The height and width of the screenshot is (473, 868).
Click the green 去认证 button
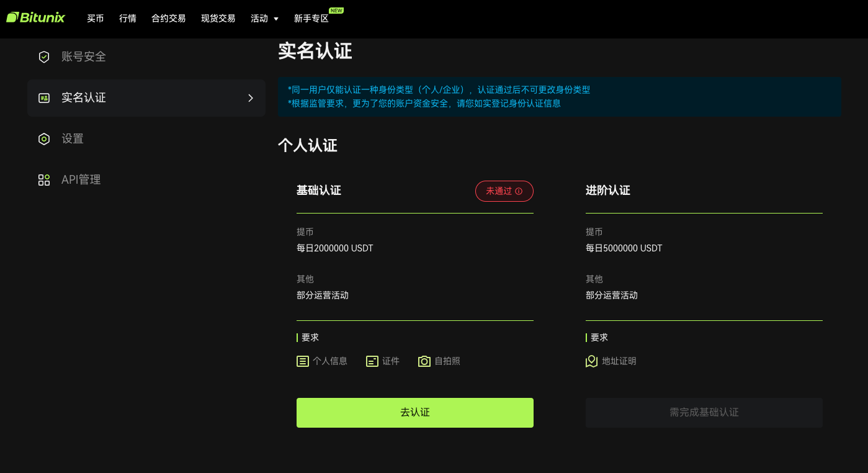coord(415,413)
